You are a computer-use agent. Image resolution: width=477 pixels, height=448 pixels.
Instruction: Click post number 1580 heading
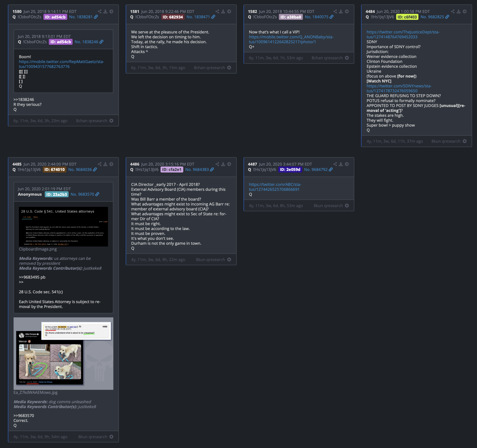pos(17,12)
